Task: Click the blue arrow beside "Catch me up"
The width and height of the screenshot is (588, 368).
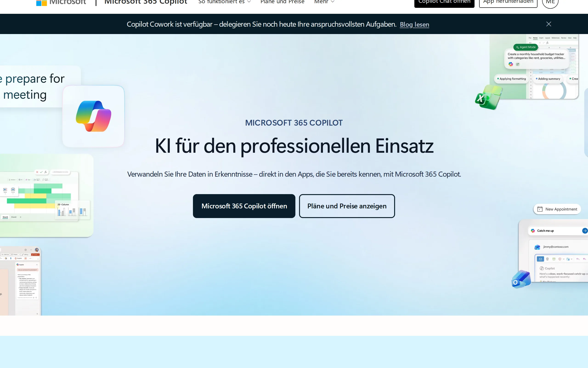Action: point(585,231)
